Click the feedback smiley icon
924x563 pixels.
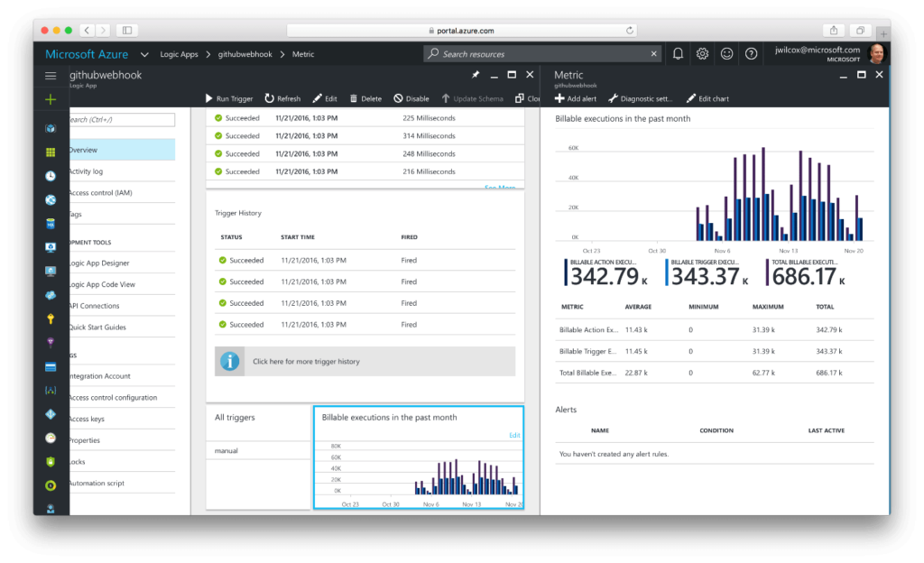tap(727, 54)
